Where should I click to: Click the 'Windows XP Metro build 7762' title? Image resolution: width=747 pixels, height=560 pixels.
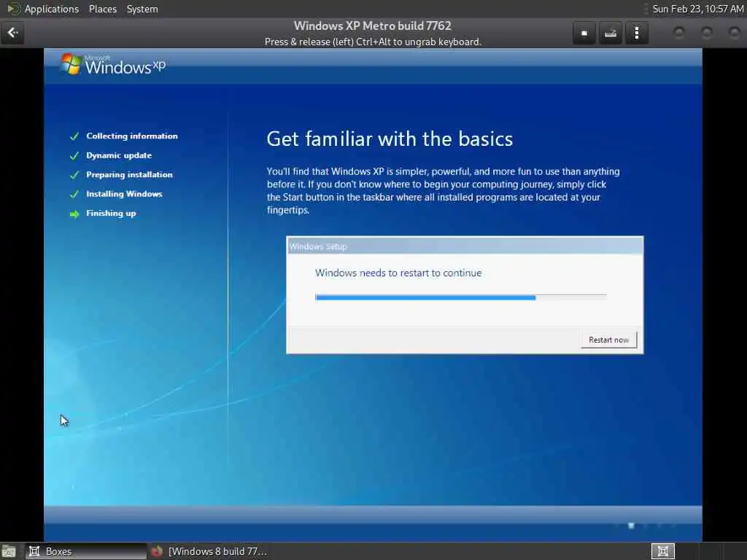373,26
